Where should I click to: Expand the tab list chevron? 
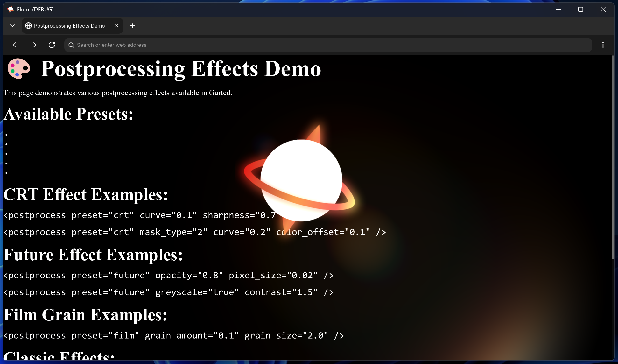(x=12, y=25)
